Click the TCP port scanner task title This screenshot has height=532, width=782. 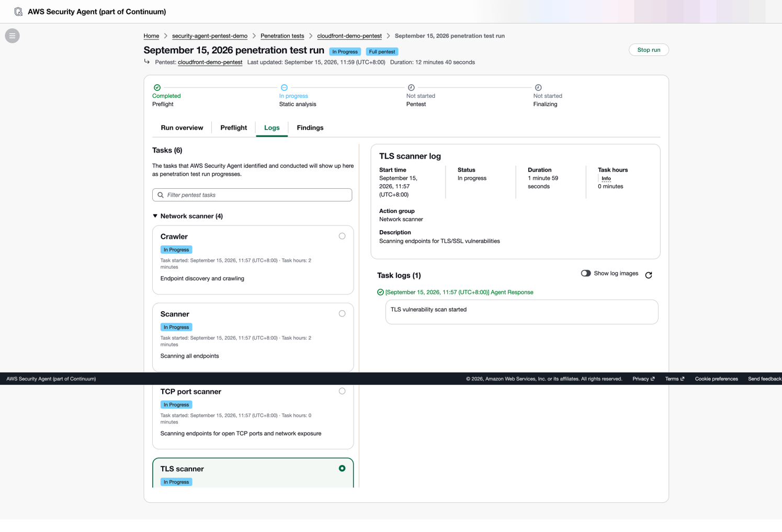point(191,391)
